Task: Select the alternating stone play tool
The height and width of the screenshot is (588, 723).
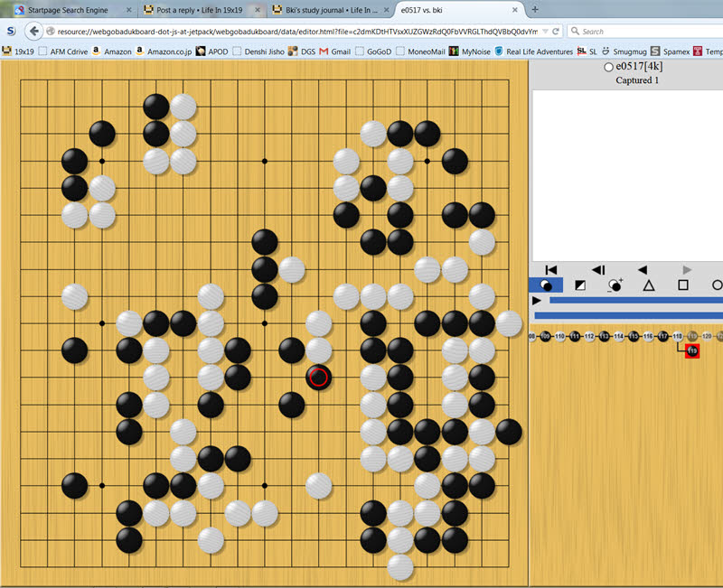Action: tap(546, 285)
